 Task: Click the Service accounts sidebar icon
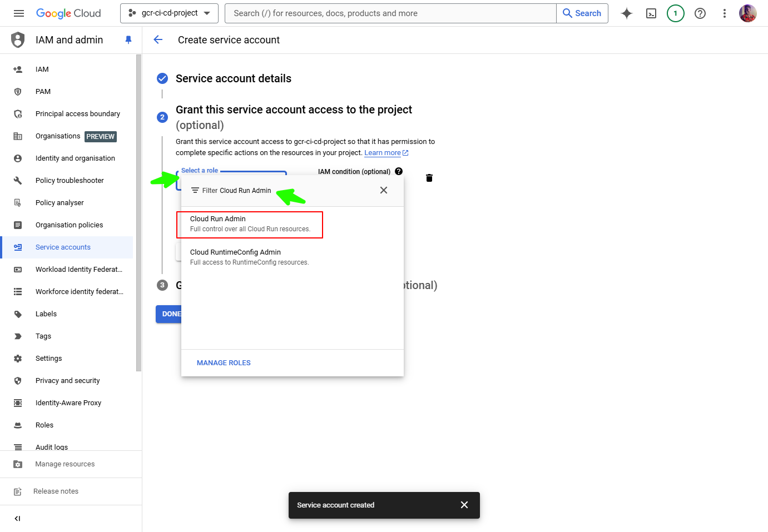[x=18, y=247]
